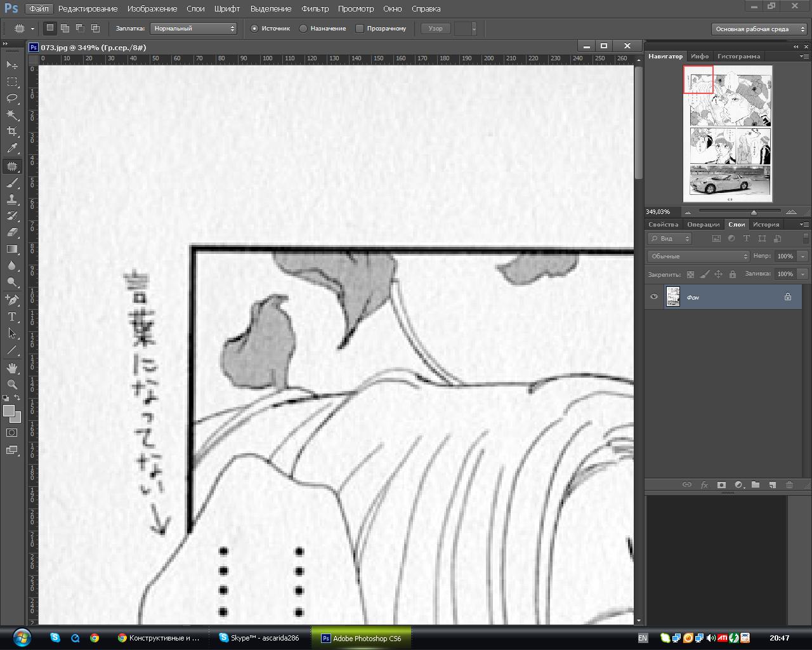Open the Редактирование menu
Screen dimensions: 812x650
point(88,9)
